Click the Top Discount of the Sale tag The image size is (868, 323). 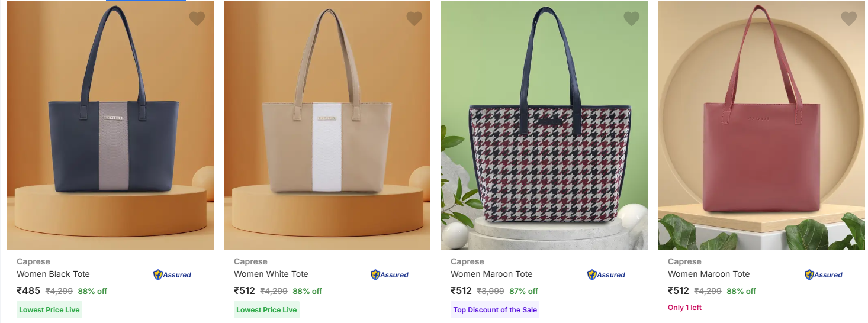point(494,310)
